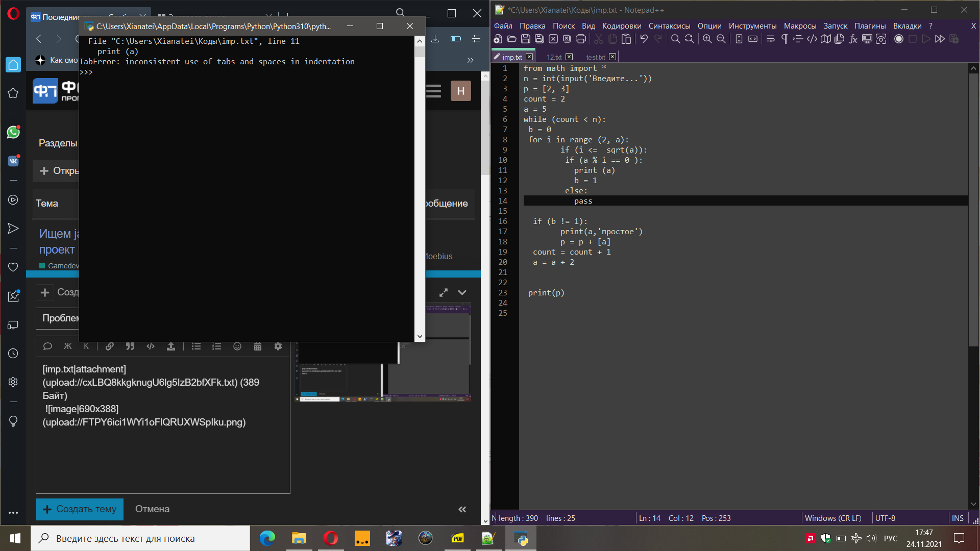Insert blockquote in forum editor
980x551 pixels.
[130, 346]
